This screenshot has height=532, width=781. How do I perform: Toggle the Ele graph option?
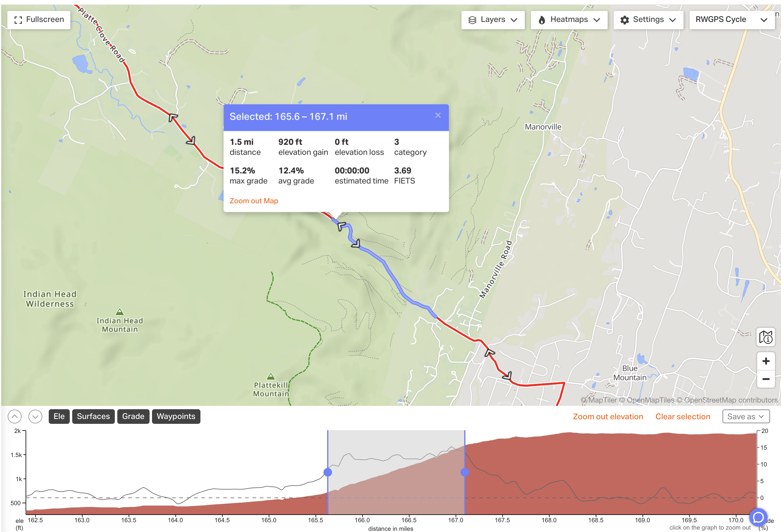pyautogui.click(x=59, y=417)
